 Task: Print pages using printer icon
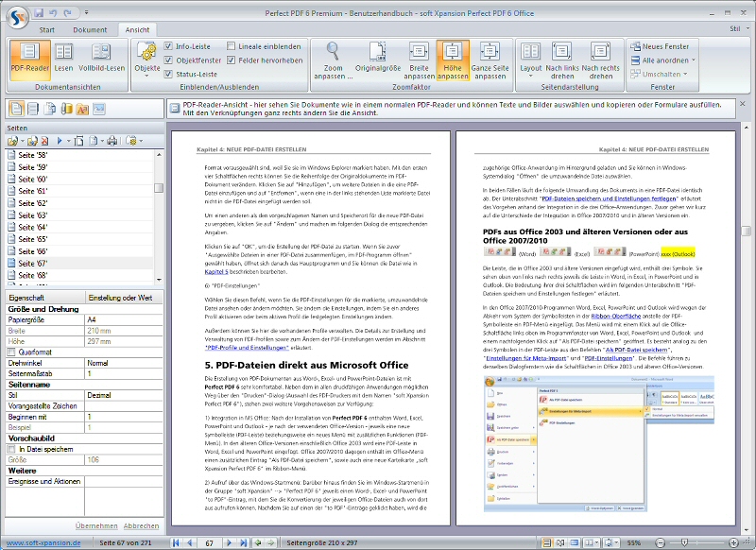pos(112,141)
